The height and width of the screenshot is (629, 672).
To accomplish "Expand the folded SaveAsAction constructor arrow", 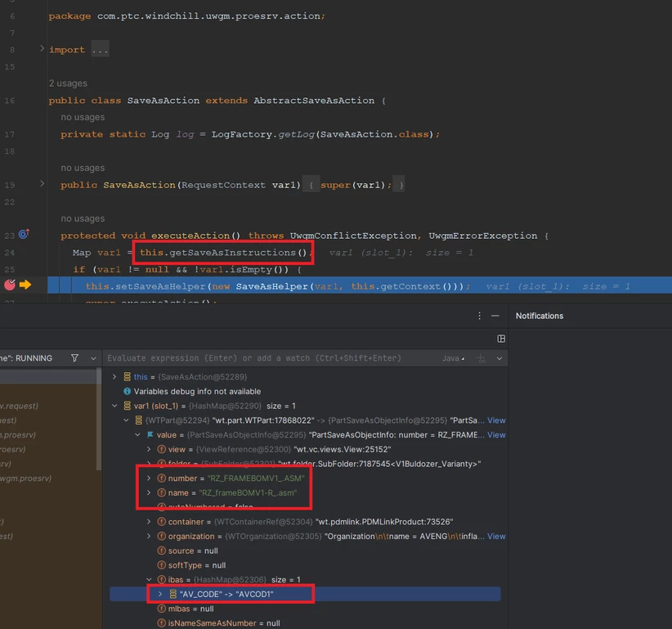I will [x=42, y=183].
